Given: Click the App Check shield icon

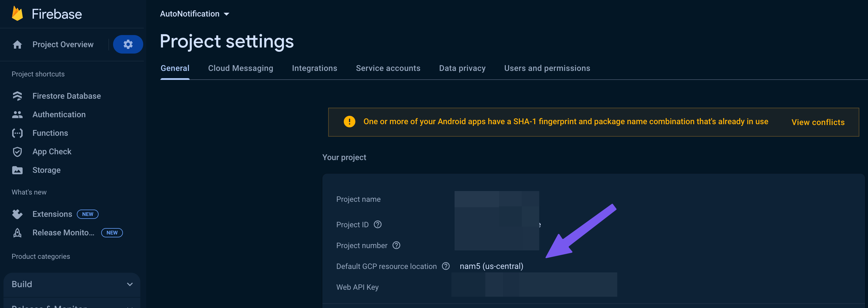Looking at the screenshot, I should click(x=17, y=152).
